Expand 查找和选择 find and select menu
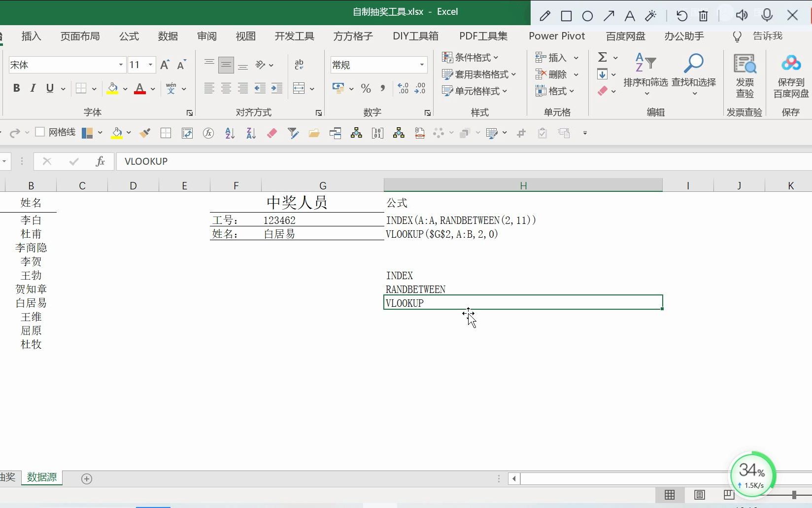Viewport: 812px width, 508px height. click(x=693, y=74)
